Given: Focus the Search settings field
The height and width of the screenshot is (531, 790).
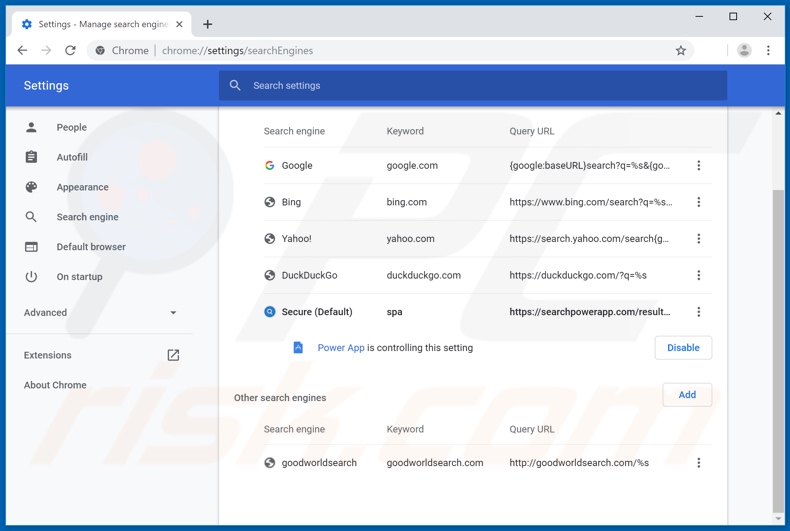Looking at the screenshot, I should tap(473, 85).
